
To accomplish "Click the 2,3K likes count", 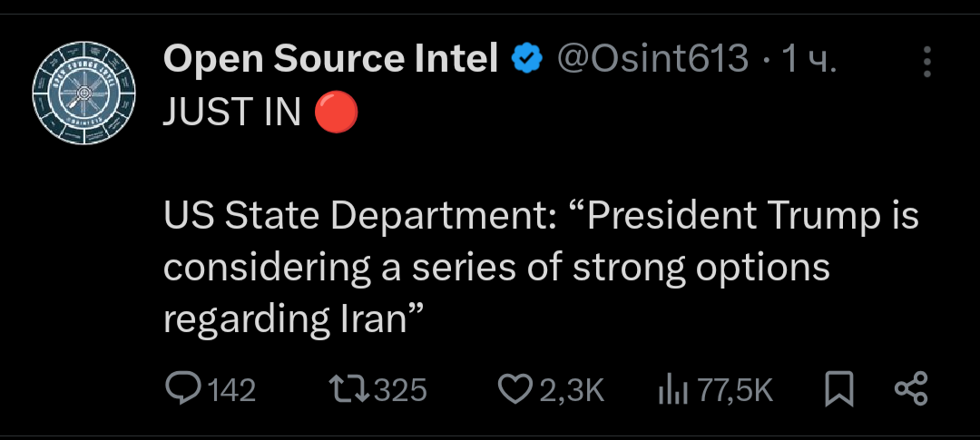I will [572, 390].
